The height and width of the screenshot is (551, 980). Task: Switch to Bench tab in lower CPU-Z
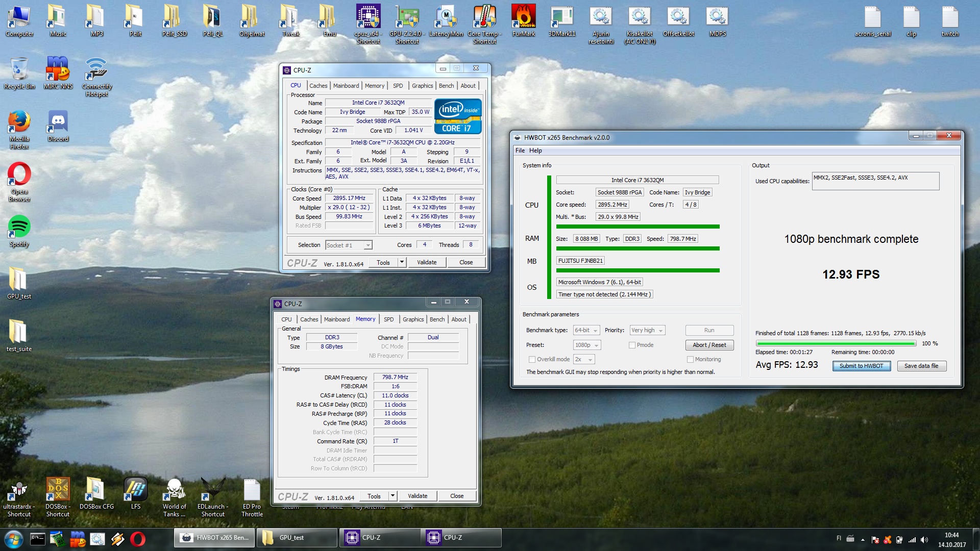click(437, 319)
